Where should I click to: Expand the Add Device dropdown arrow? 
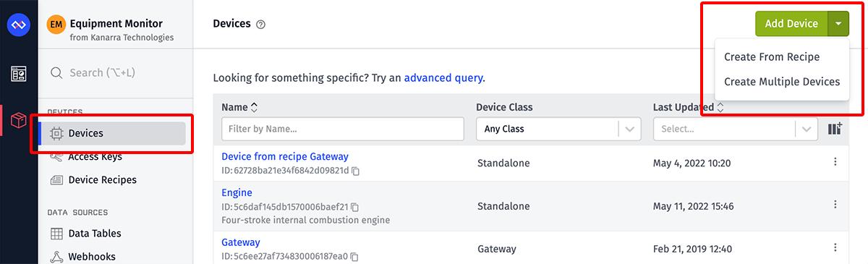pos(838,24)
